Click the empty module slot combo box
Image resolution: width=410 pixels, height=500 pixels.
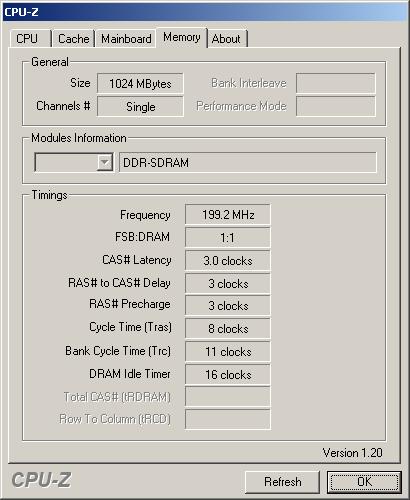(74, 163)
